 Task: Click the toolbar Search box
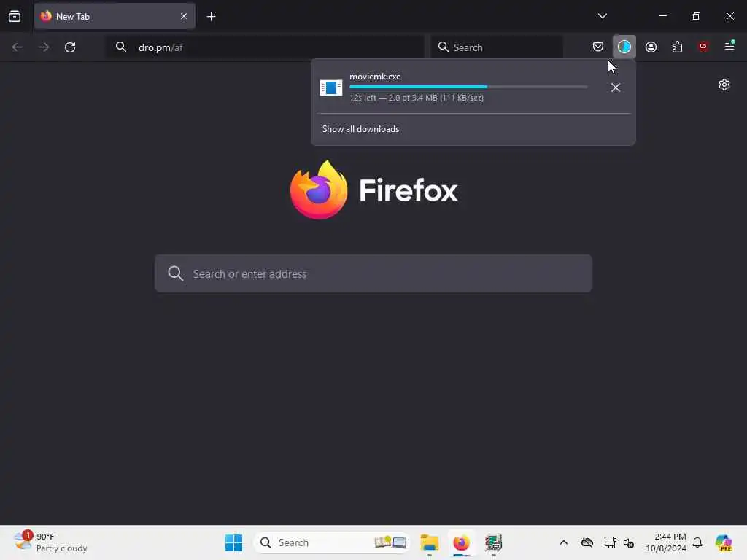coord(497,47)
